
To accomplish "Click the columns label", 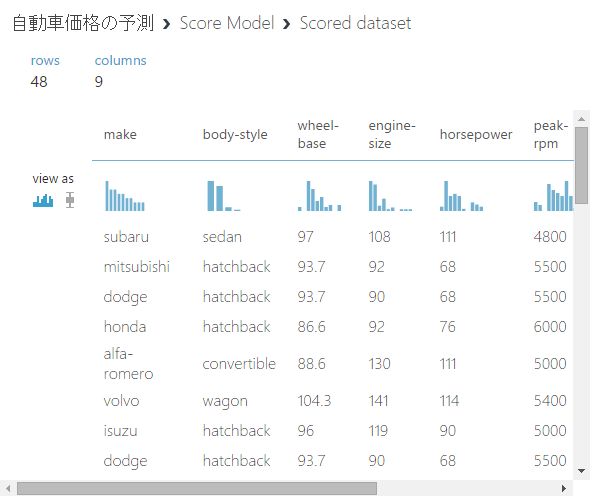I will point(120,60).
